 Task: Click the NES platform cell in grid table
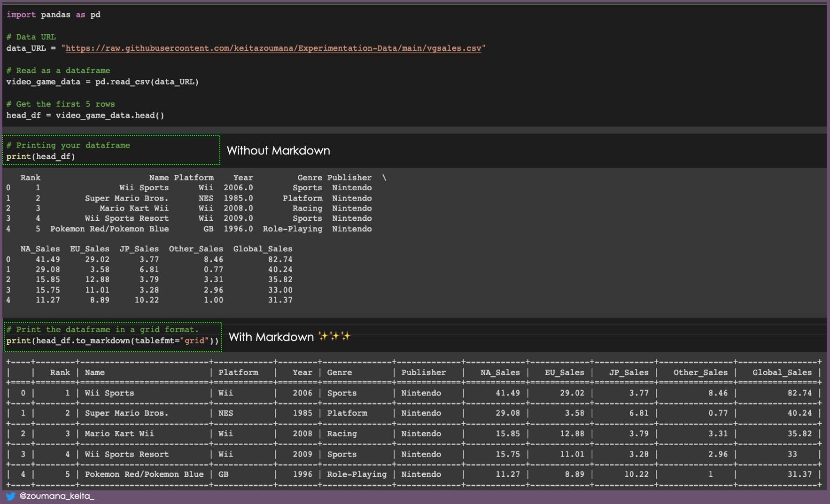(225, 413)
